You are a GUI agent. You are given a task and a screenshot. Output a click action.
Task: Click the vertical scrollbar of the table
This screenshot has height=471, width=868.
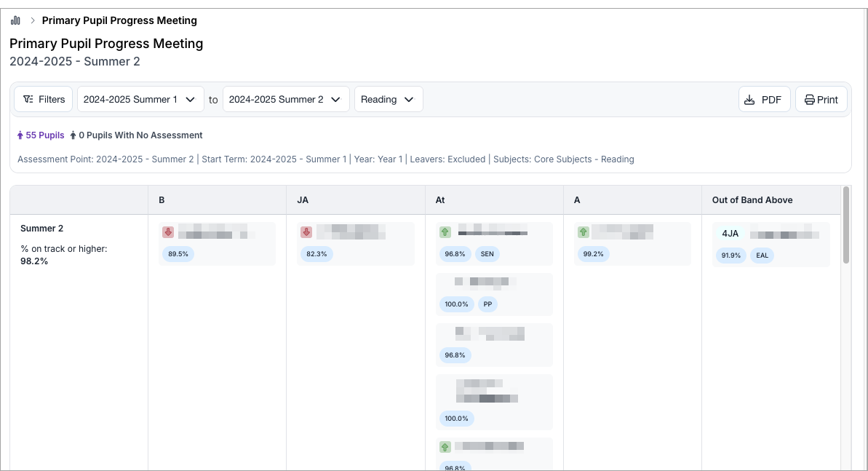tap(845, 226)
